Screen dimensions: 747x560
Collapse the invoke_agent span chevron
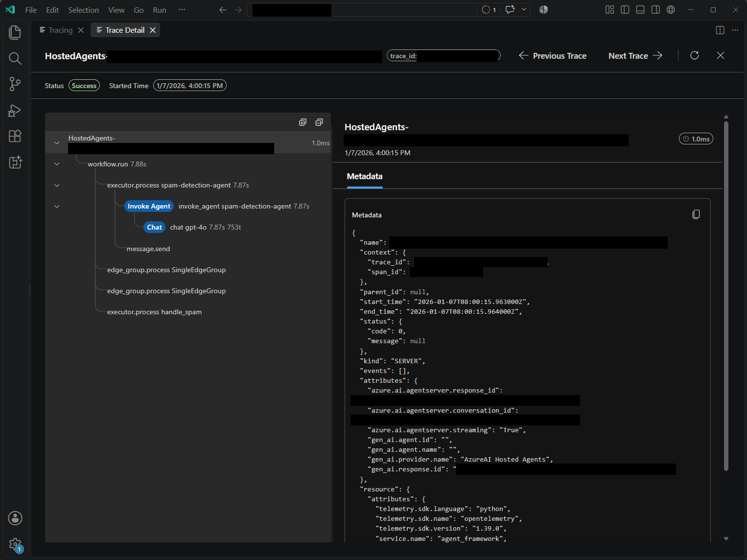[57, 207]
